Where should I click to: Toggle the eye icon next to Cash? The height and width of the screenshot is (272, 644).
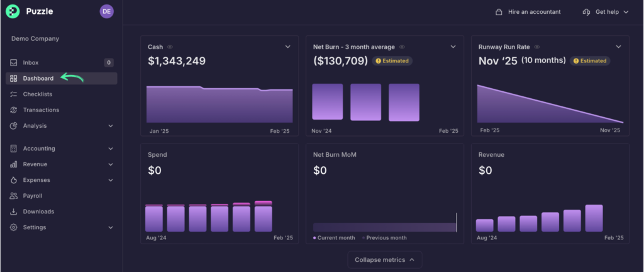[x=170, y=47]
